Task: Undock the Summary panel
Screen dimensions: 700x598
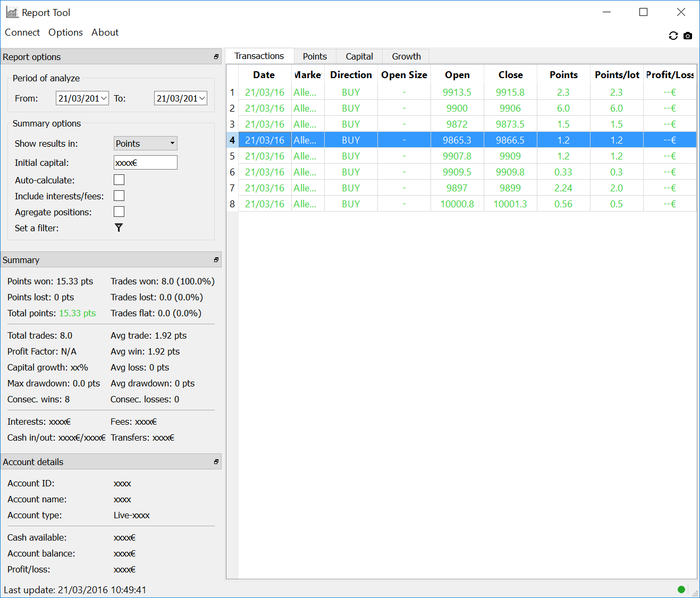Action: pyautogui.click(x=216, y=260)
